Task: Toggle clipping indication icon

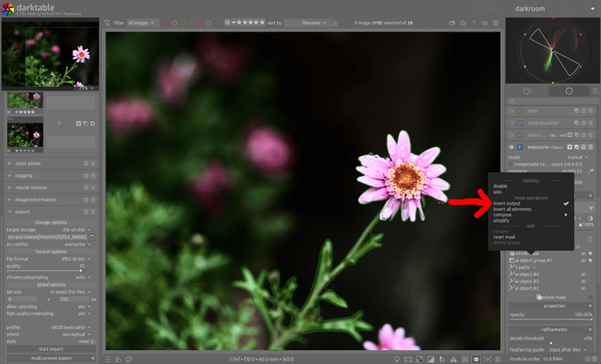Action: click(431, 359)
